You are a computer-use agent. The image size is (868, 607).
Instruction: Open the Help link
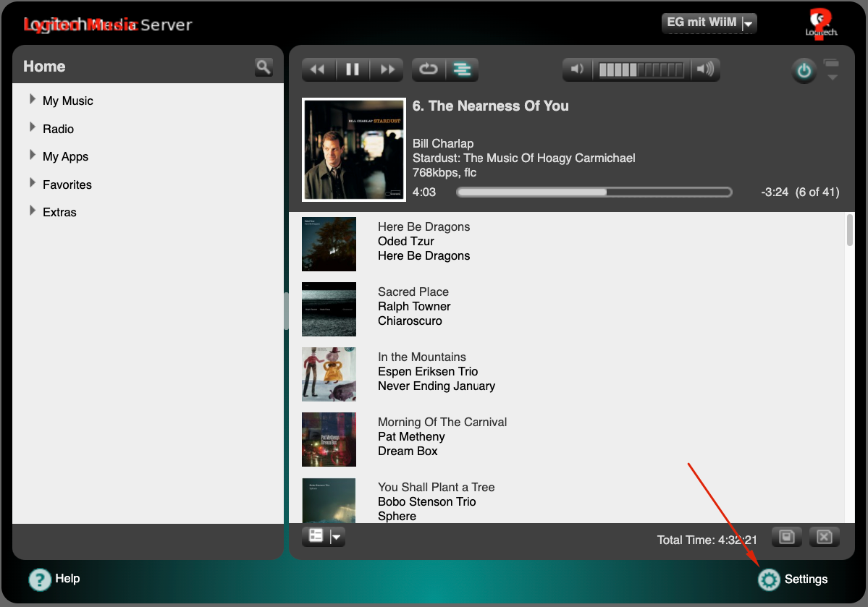(x=54, y=579)
